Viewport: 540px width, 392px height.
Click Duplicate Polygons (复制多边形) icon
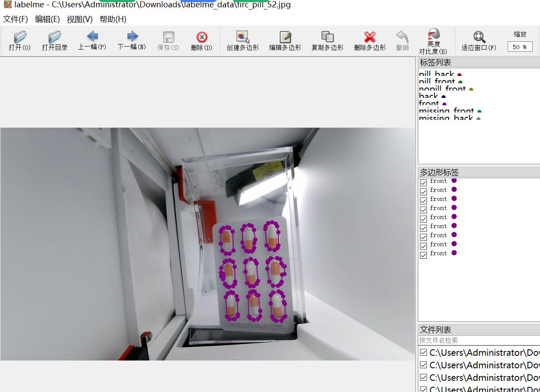pyautogui.click(x=327, y=41)
